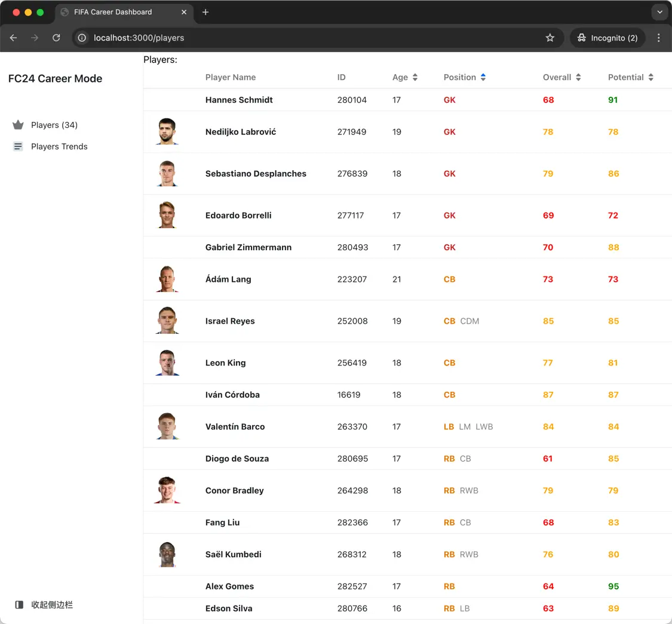Select the FIFA Career Dashboard tab
The height and width of the screenshot is (624, 672).
[124, 12]
